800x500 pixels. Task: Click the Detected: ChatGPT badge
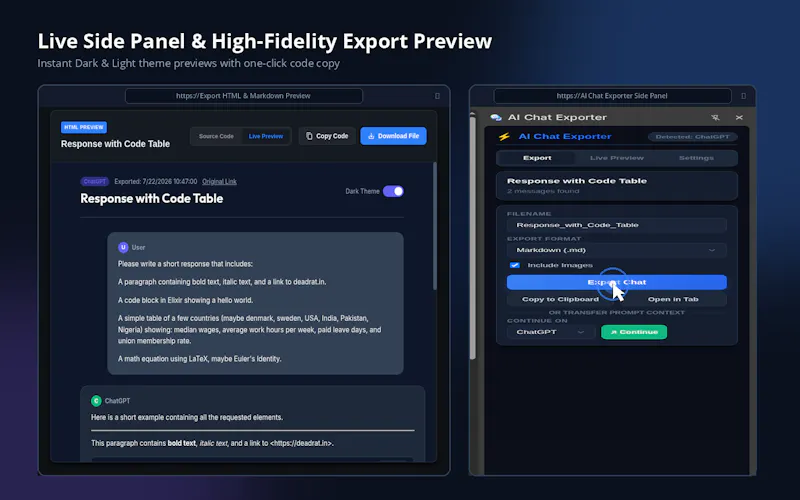coord(692,137)
